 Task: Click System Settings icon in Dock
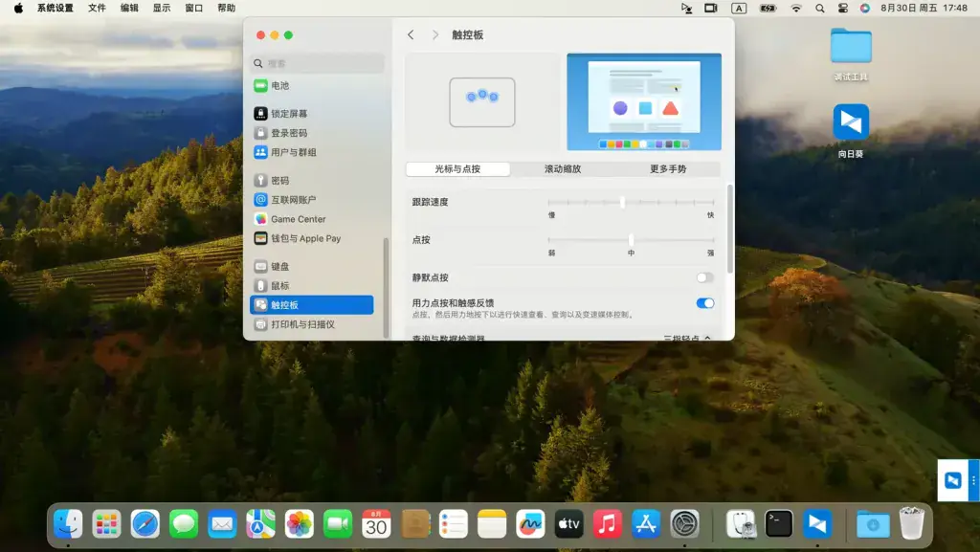[x=684, y=523]
